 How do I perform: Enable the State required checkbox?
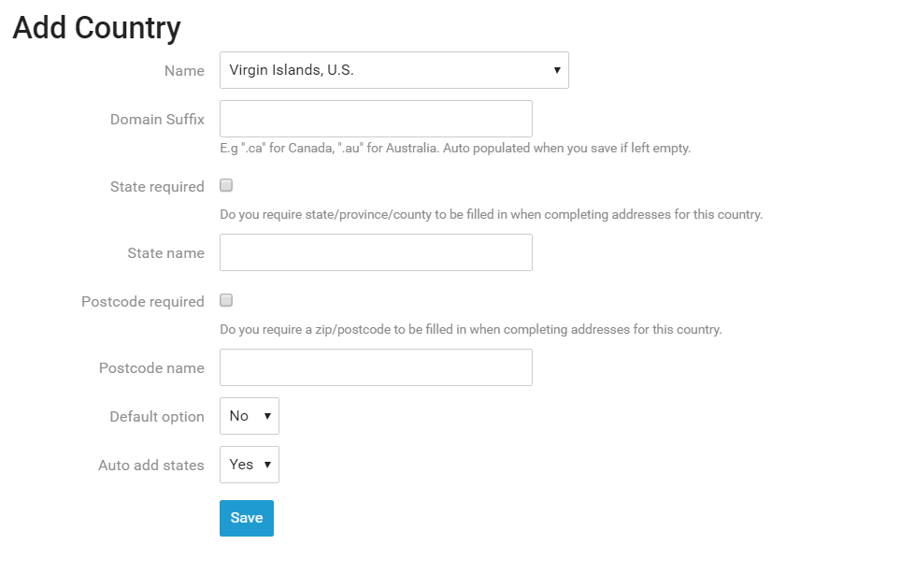pyautogui.click(x=226, y=186)
